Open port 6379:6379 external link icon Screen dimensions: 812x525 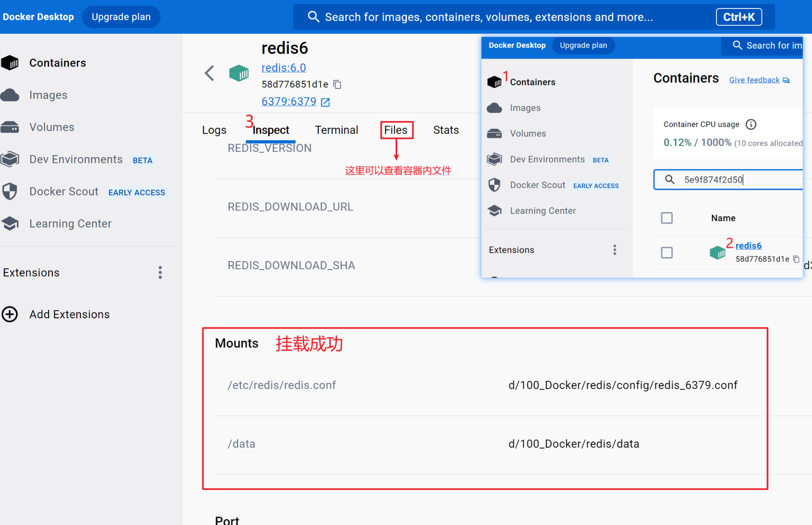(326, 102)
